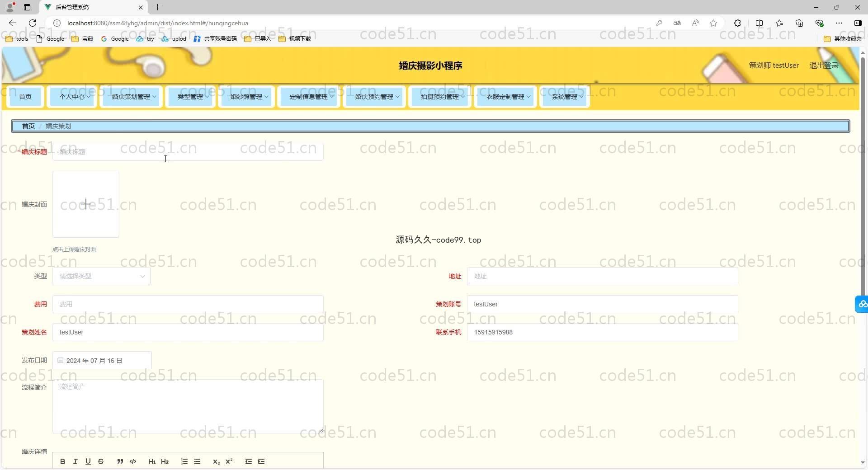
Task: Click the 联系手机 field
Action: click(x=602, y=332)
